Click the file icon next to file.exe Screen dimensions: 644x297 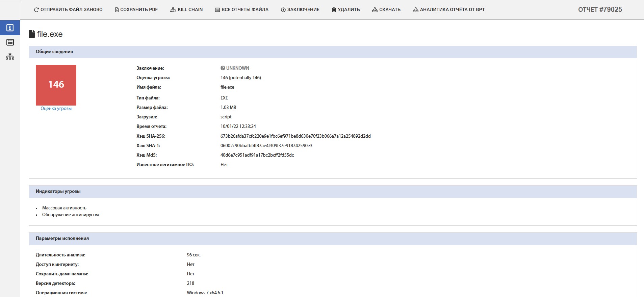(32, 34)
